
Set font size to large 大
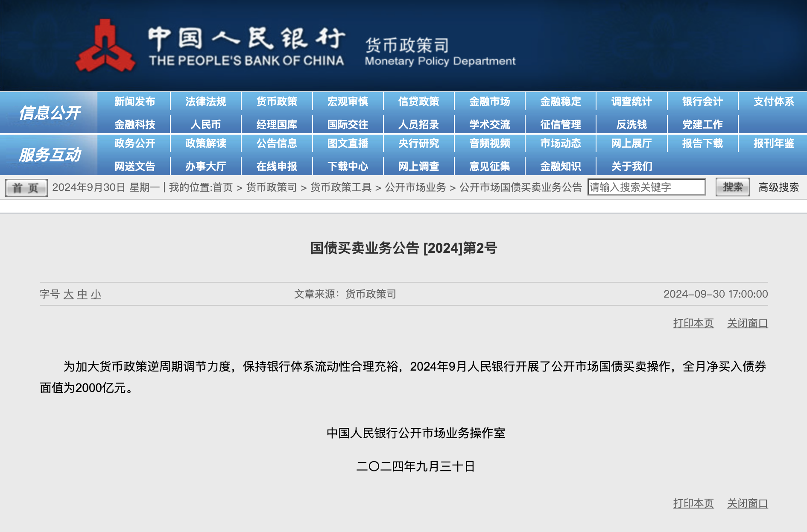tap(68, 294)
